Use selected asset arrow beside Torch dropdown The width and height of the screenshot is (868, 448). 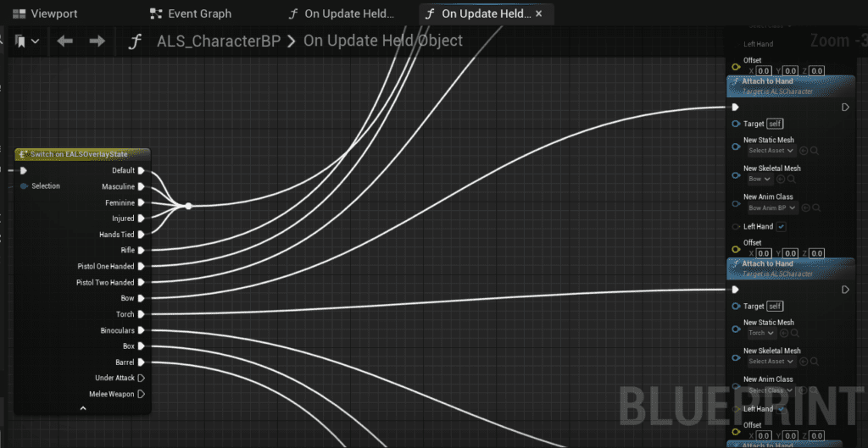[x=784, y=333]
